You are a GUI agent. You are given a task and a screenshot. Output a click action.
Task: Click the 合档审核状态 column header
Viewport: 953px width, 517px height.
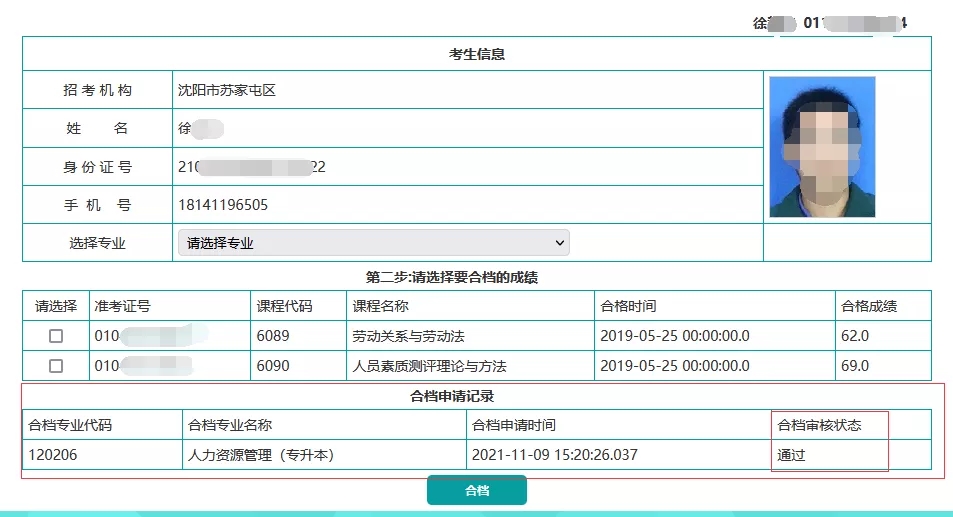tap(818, 425)
